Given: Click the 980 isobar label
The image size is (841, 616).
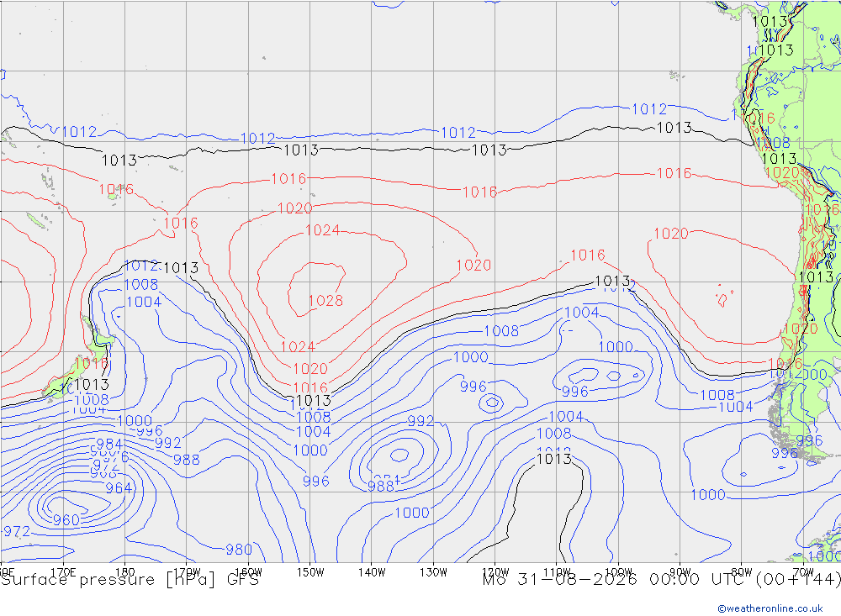Looking at the screenshot, I should coord(239,550).
